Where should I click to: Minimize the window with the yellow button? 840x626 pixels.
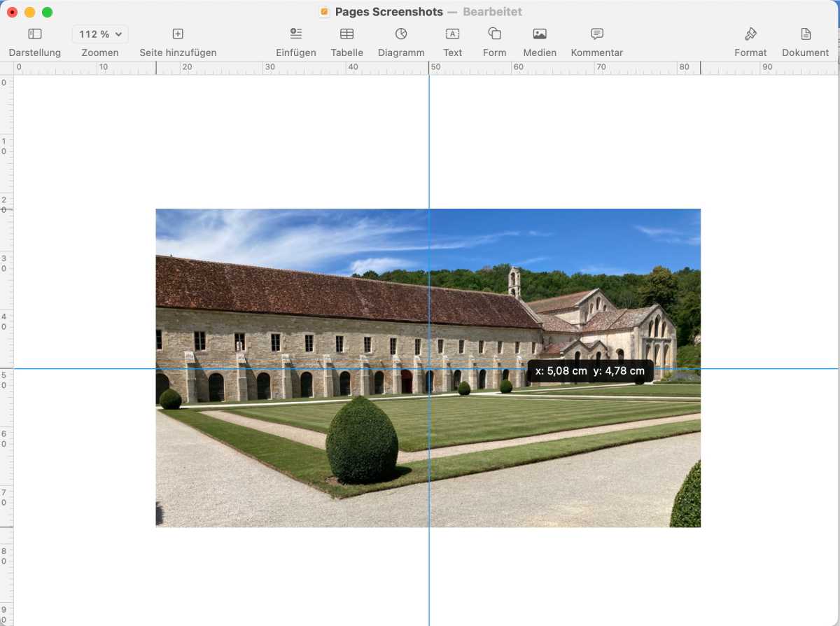pos(29,12)
